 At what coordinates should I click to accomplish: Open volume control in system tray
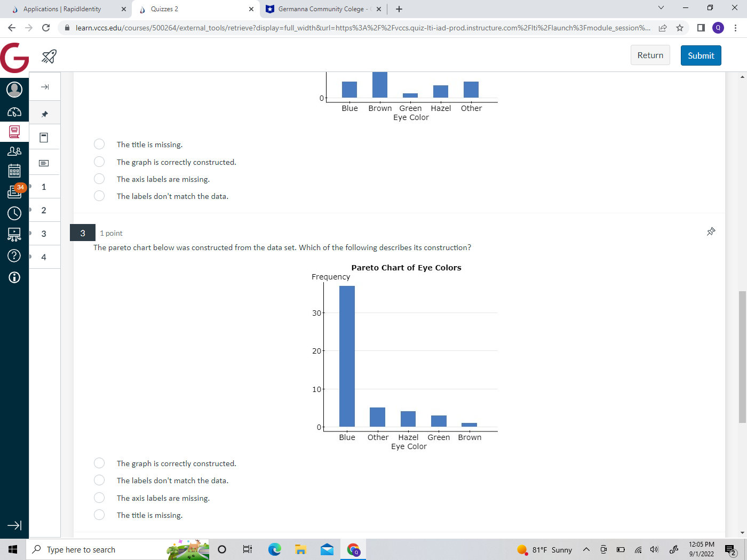tap(655, 549)
